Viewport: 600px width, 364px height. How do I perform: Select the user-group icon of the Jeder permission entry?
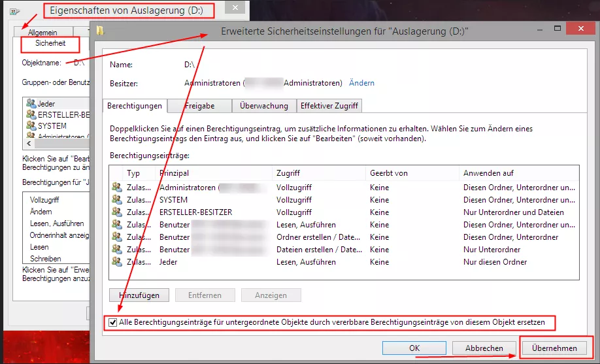click(117, 262)
